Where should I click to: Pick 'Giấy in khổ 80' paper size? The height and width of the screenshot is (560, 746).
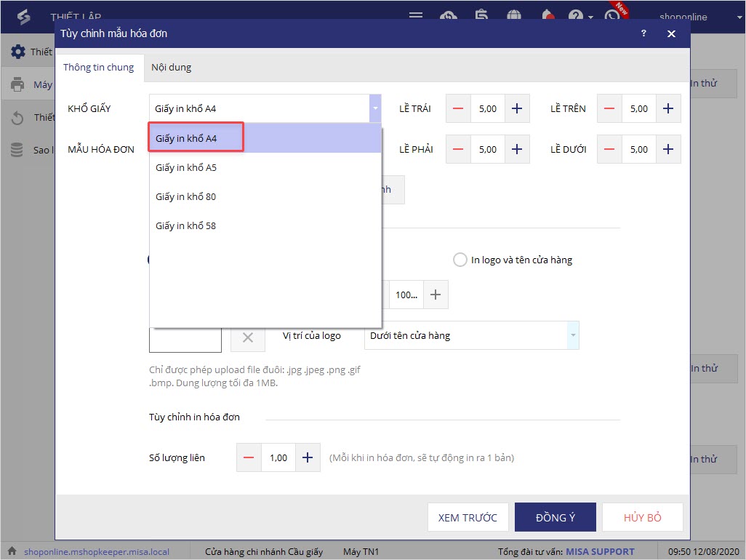(x=186, y=196)
